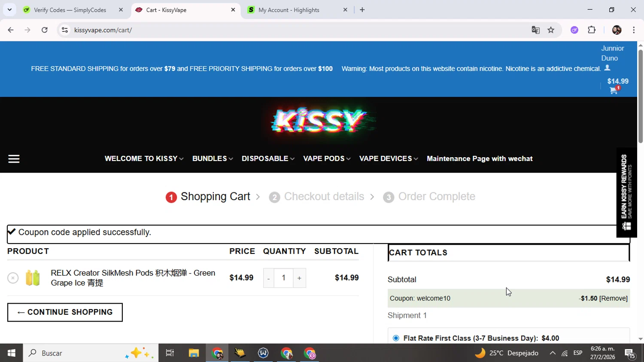Open the notification center icon
The image size is (644, 362).
630,353
